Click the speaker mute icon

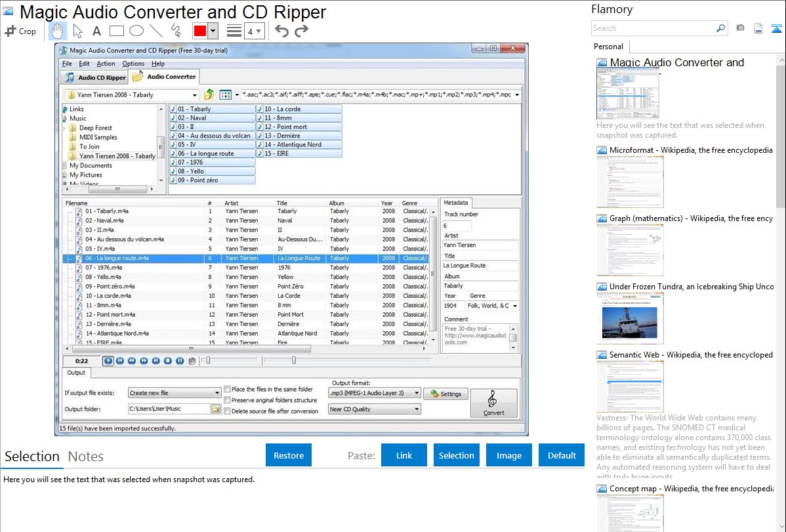[192, 361]
